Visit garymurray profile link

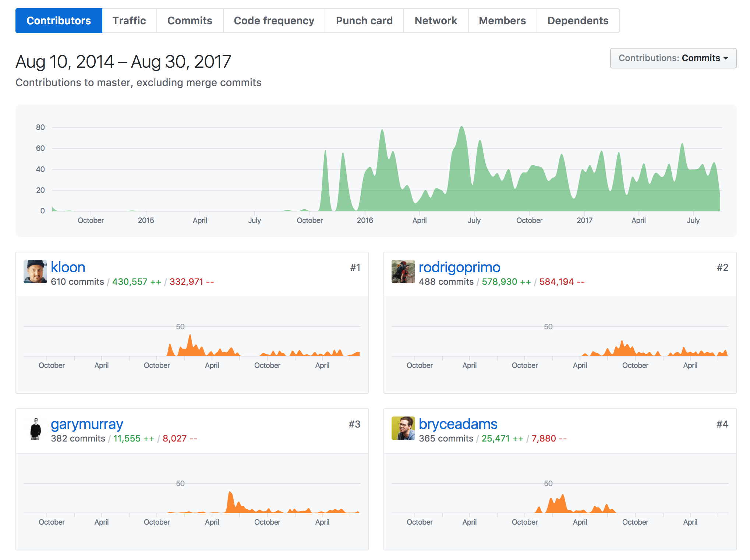coord(87,424)
